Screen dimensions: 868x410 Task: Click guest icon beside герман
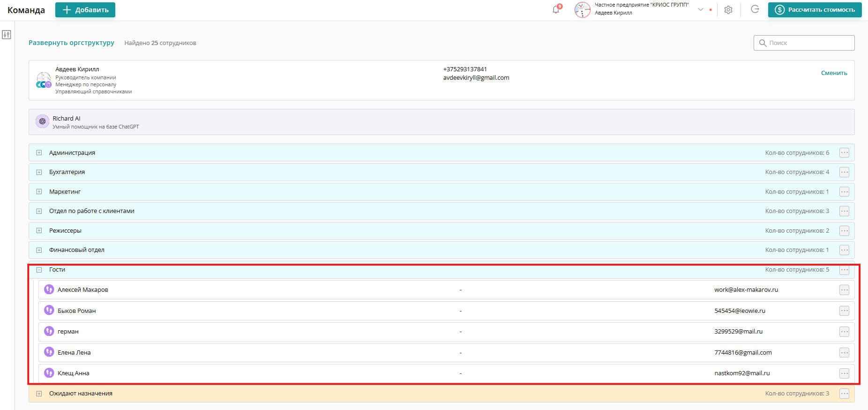tap(49, 331)
